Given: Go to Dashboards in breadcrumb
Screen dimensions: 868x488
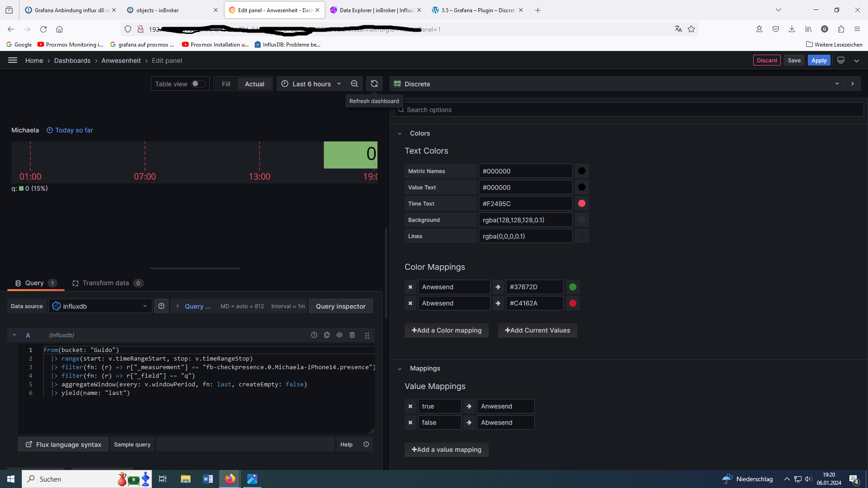Looking at the screenshot, I should pyautogui.click(x=72, y=61).
